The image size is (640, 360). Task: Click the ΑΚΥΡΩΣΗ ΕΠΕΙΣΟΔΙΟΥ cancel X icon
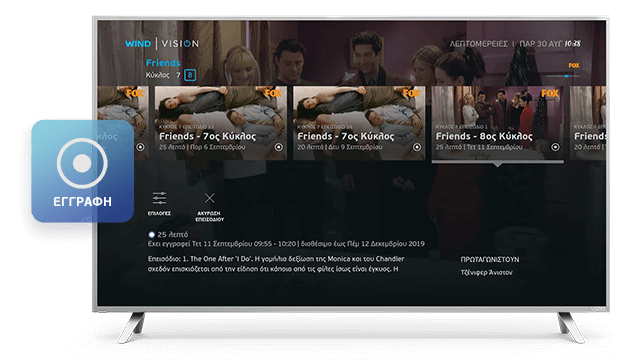(209, 198)
